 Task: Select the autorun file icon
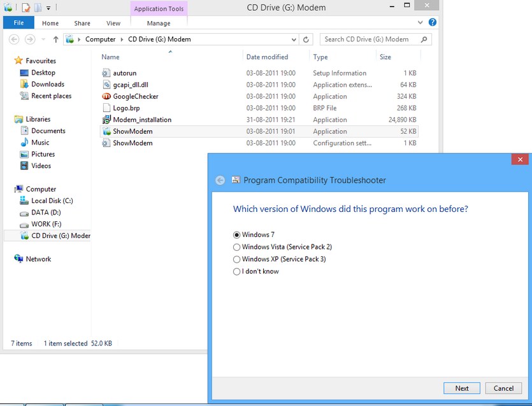coord(106,73)
